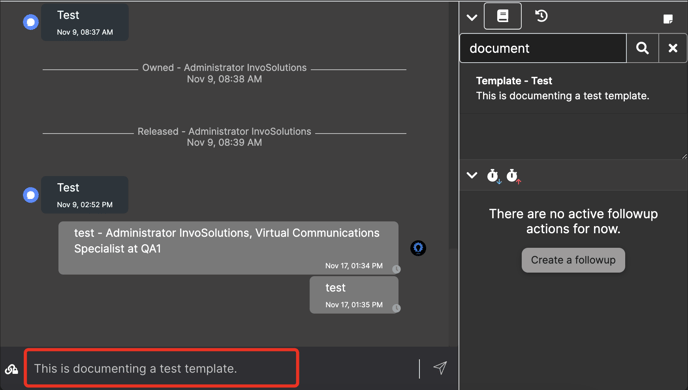This screenshot has width=688, height=390.
Task: Collapse the templates panel chevron
Action: (x=472, y=18)
